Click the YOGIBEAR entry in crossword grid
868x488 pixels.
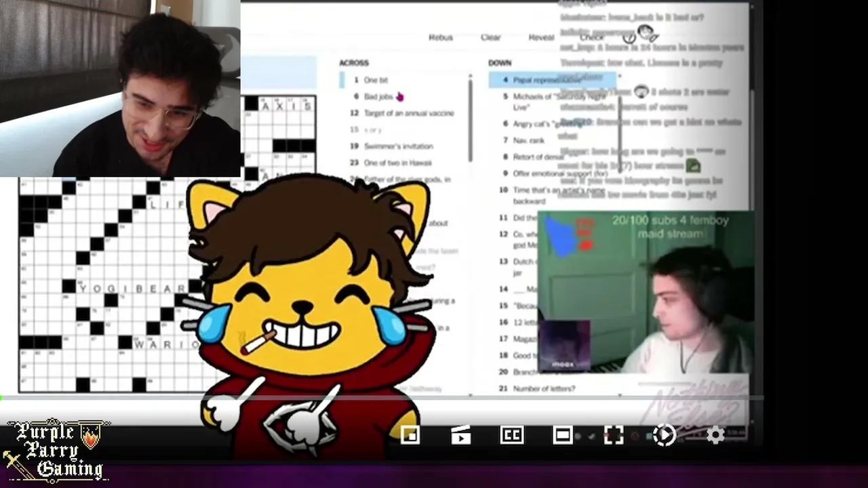point(132,289)
